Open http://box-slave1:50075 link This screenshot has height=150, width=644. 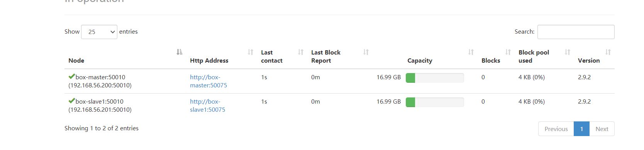208,106
